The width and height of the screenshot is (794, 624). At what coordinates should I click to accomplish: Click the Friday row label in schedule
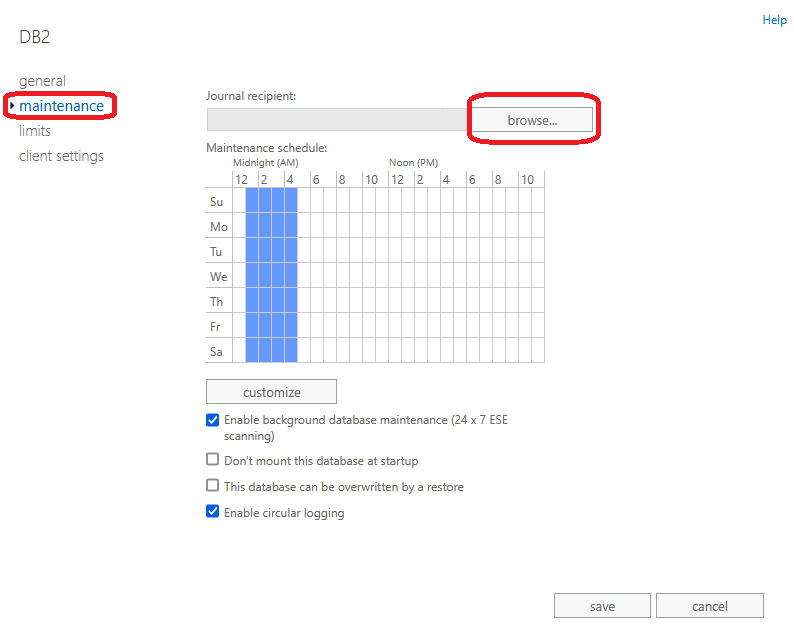217,327
